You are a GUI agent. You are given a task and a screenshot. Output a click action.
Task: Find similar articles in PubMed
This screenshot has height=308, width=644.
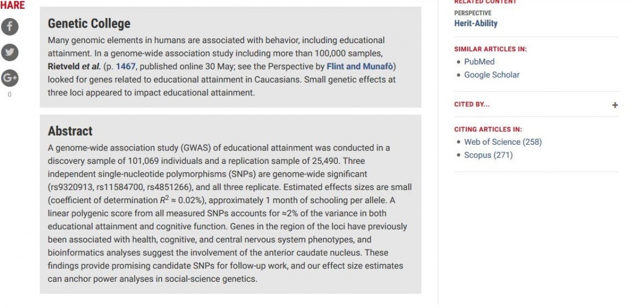tap(479, 62)
